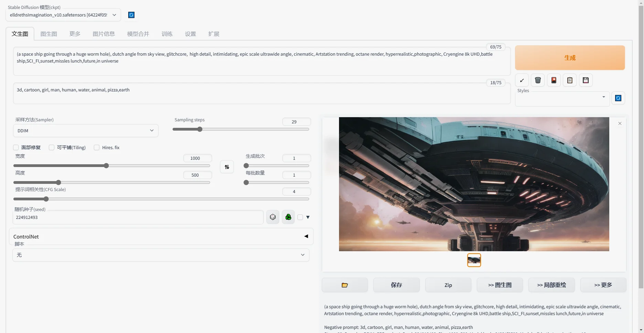Switch to the 文生图 tab

[20, 34]
